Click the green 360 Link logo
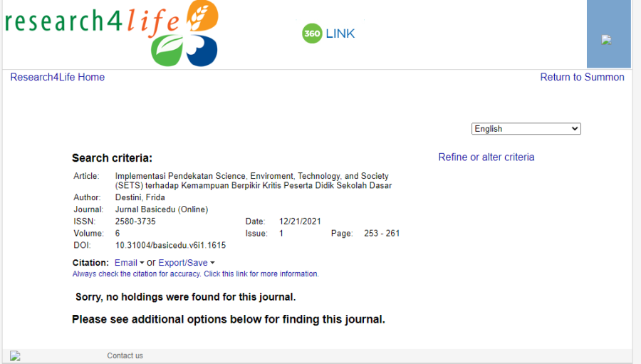This screenshot has height=364, width=641. coord(328,33)
